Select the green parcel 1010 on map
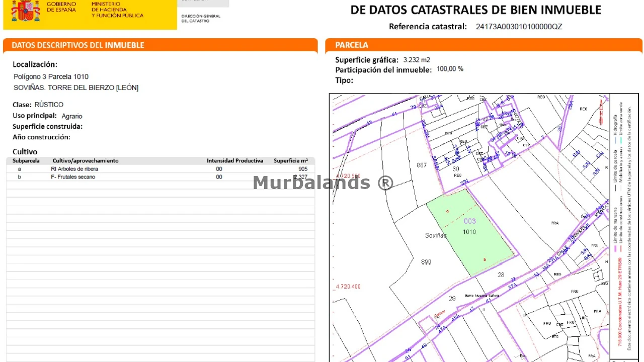The image size is (644, 362). pyautogui.click(x=471, y=232)
